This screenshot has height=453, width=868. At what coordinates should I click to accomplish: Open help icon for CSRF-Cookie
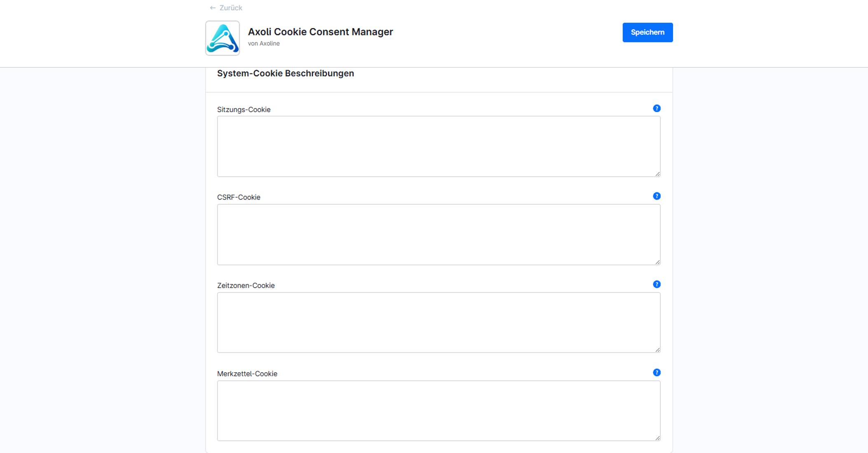click(657, 196)
